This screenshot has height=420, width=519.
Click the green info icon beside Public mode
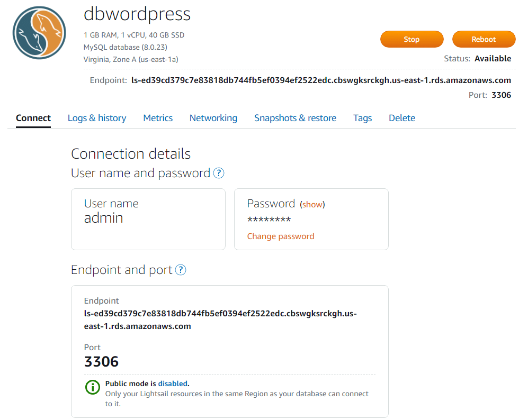(x=93, y=387)
